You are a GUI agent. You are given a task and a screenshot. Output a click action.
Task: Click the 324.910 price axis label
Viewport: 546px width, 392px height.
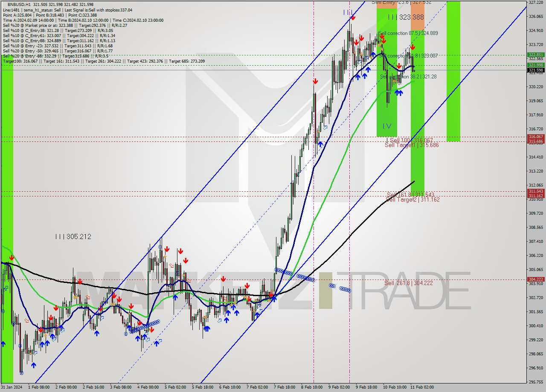[x=536, y=31]
